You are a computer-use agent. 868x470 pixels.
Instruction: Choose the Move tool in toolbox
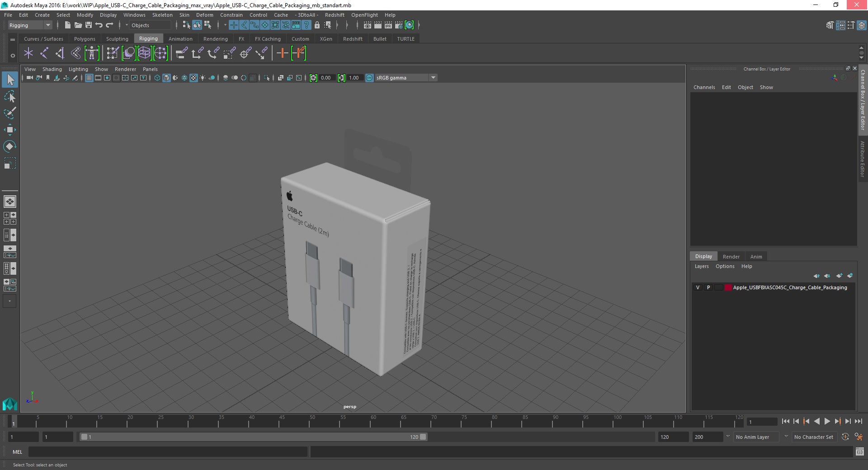point(10,130)
